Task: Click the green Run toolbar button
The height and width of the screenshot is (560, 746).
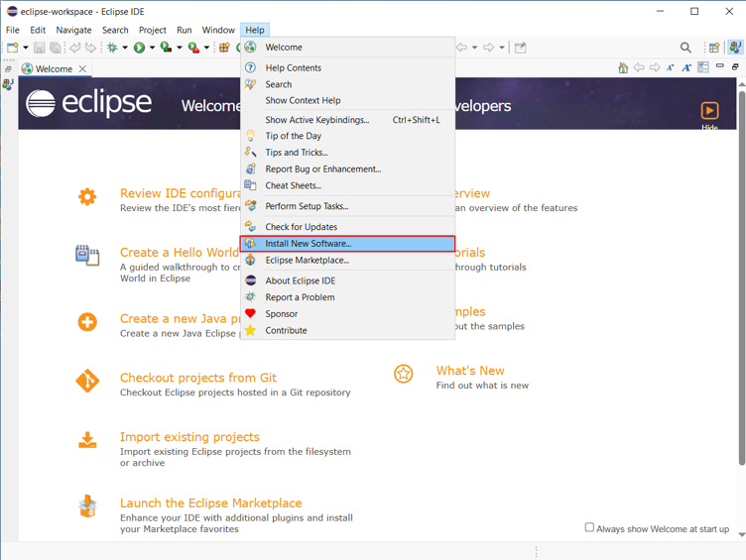Action: click(x=140, y=48)
